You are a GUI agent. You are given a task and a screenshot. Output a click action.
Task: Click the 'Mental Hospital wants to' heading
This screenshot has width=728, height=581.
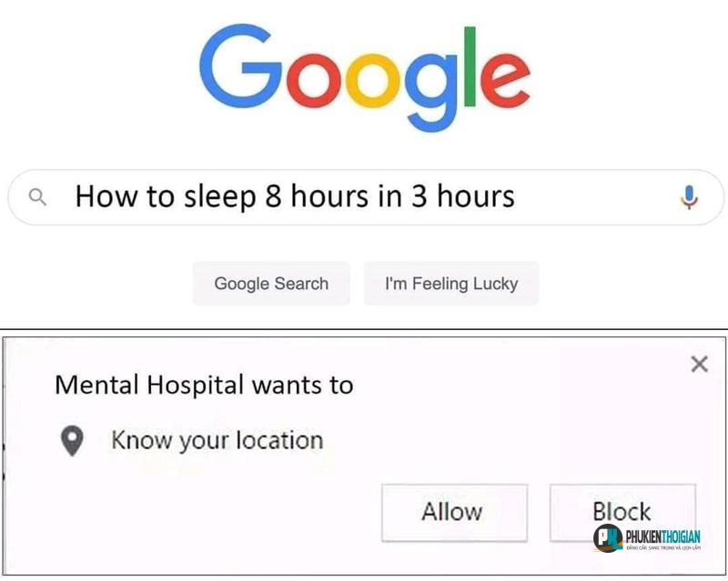(x=204, y=386)
